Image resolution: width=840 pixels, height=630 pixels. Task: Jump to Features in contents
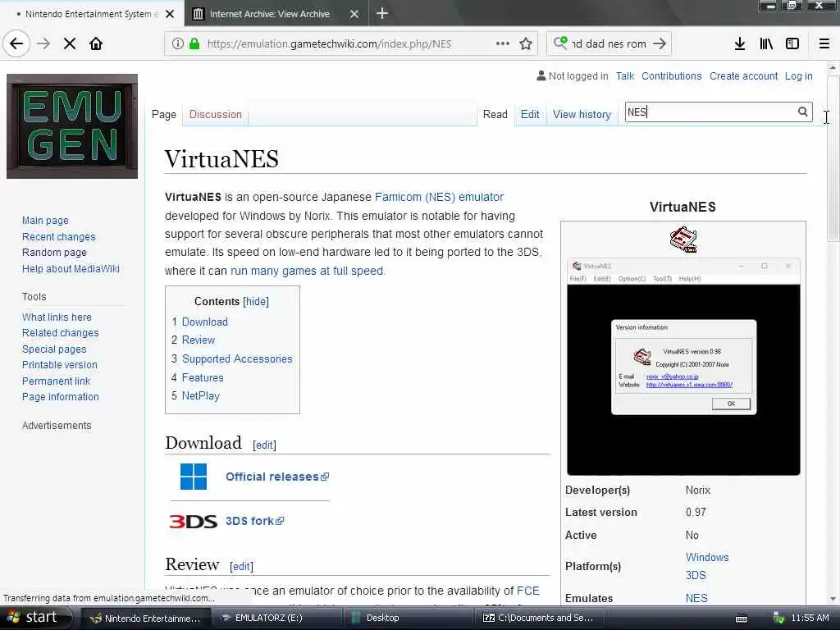pos(203,377)
